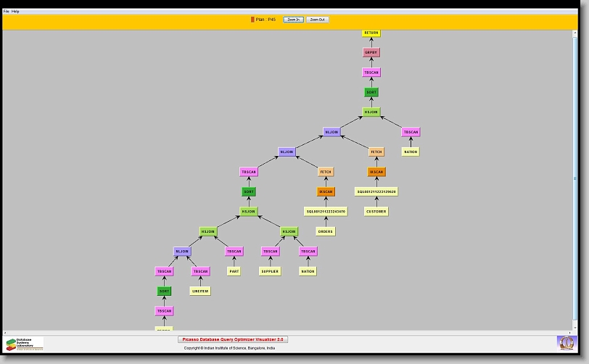Viewport: 589px width, 364px height.
Task: Select the IXSCAN node above ORDERS index
Action: pyautogui.click(x=326, y=192)
